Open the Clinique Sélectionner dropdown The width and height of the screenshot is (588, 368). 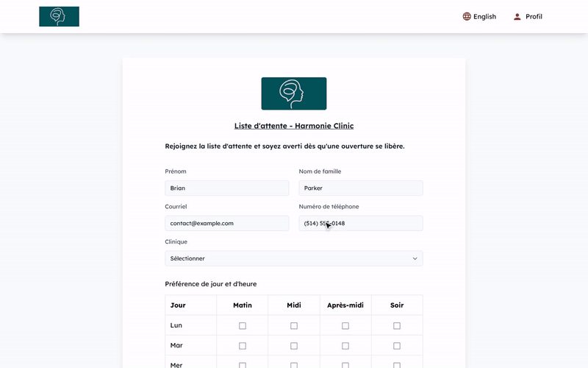click(293, 259)
